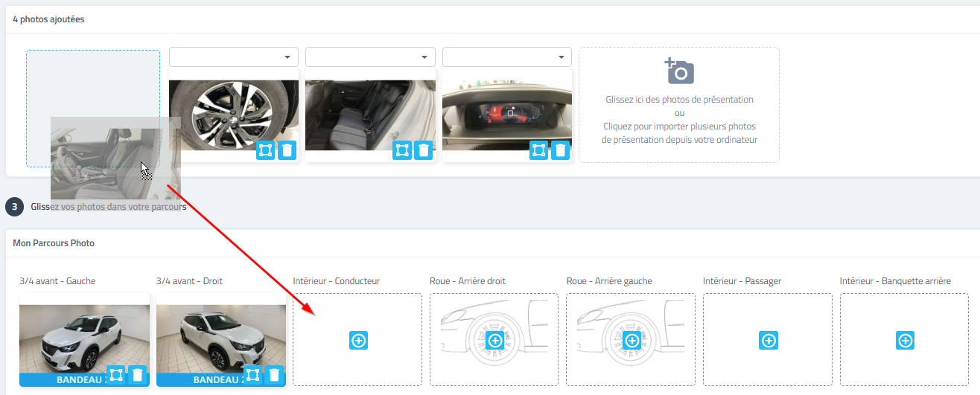This screenshot has height=395, width=980.
Task: Crop the wheel rim photo
Action: tap(265, 151)
